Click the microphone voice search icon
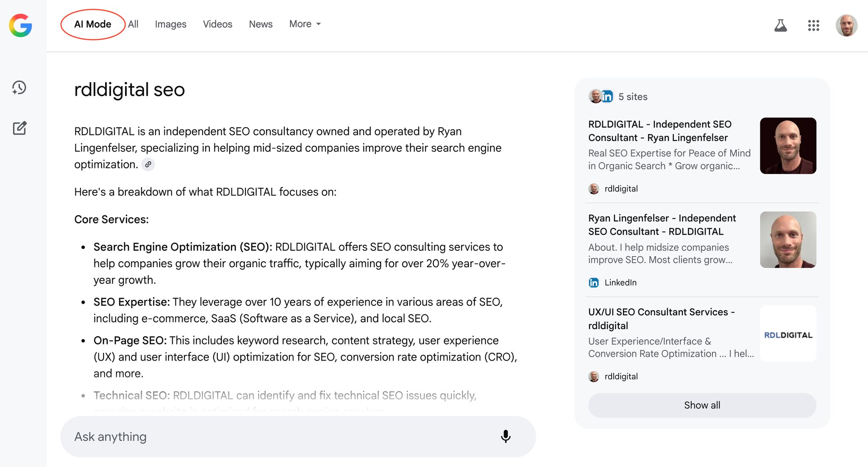This screenshot has height=467, width=868. (x=505, y=436)
